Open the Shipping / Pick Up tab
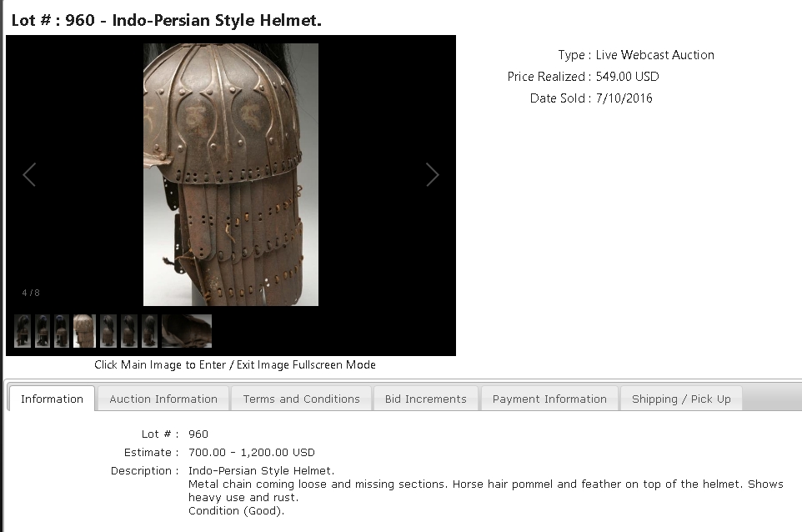Image resolution: width=802 pixels, height=532 pixels. pos(681,399)
